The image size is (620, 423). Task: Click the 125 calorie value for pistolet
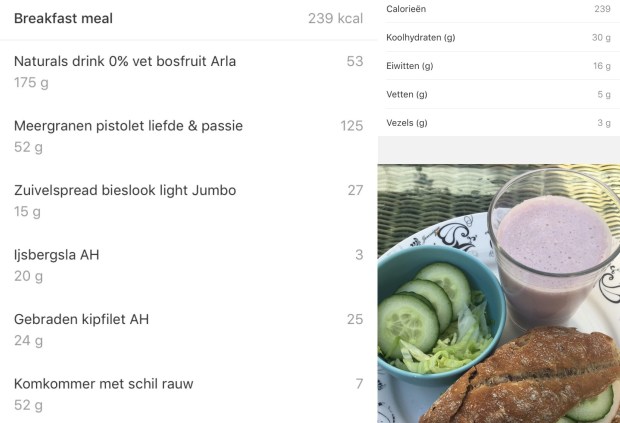click(352, 126)
